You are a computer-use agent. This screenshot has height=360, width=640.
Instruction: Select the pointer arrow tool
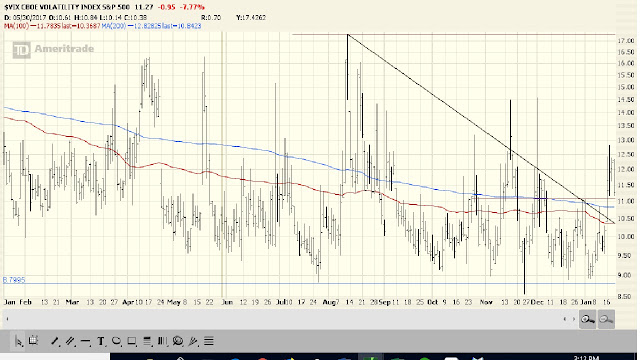point(18,341)
